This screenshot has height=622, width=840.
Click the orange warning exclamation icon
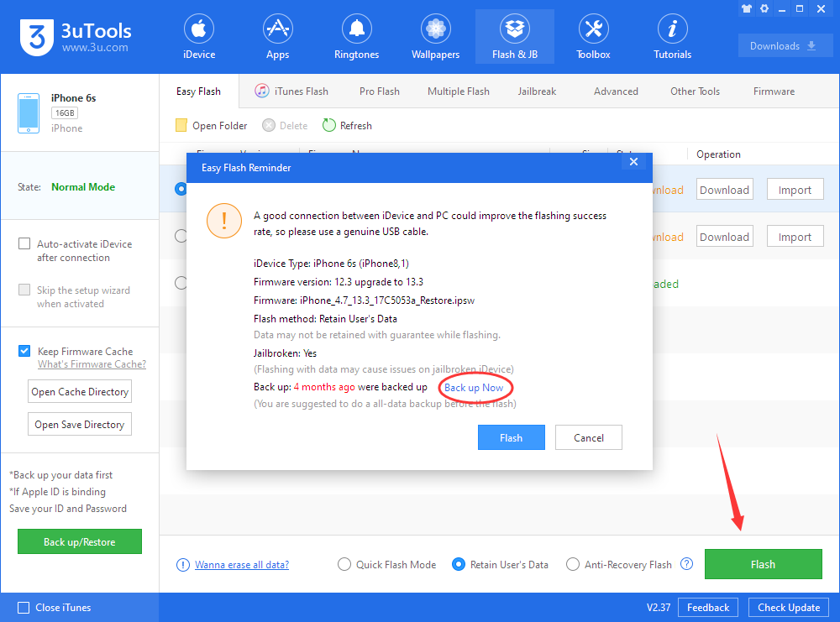224,221
